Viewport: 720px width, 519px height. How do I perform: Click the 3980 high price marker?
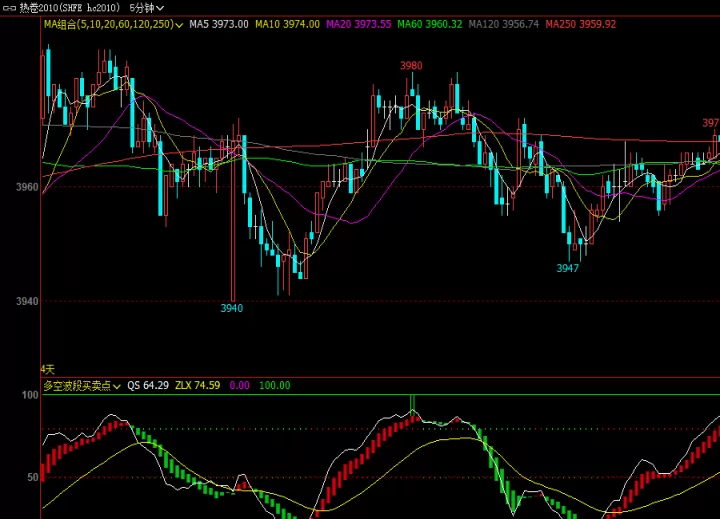coord(411,66)
